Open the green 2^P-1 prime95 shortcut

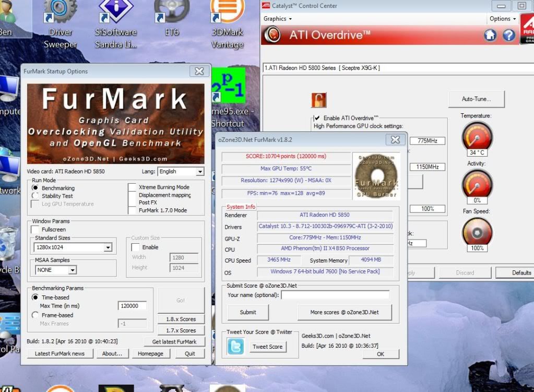(x=229, y=85)
